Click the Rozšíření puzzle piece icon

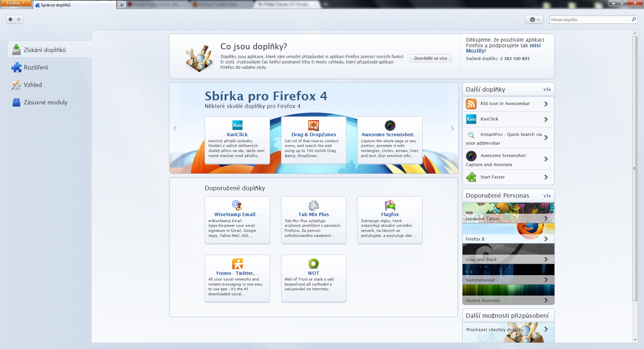point(16,67)
